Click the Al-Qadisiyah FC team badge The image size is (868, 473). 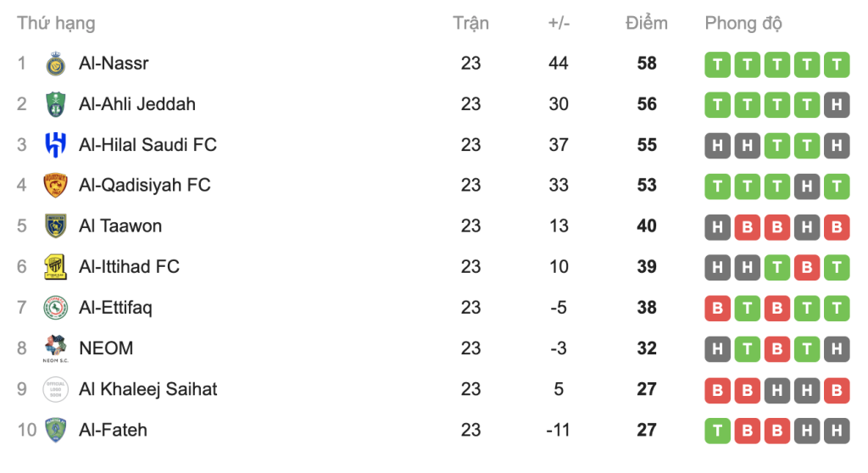coord(55,186)
